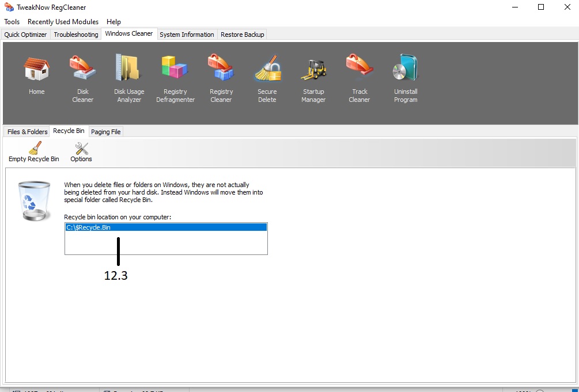Open the Help menu

pos(113,22)
